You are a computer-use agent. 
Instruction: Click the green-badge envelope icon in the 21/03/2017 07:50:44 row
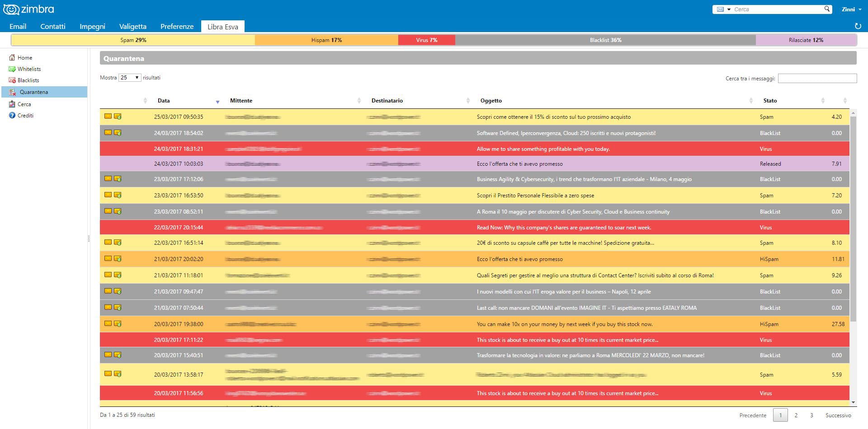pyautogui.click(x=118, y=308)
